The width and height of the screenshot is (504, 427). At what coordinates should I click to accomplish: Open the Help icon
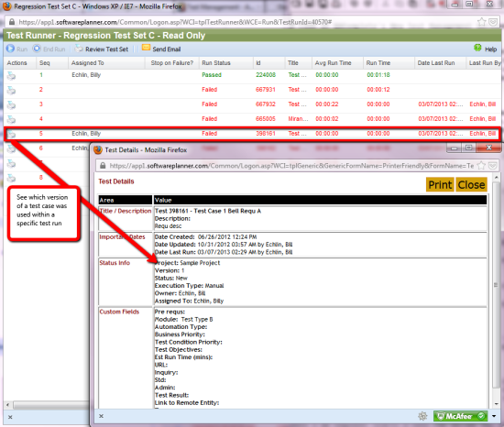click(x=477, y=49)
